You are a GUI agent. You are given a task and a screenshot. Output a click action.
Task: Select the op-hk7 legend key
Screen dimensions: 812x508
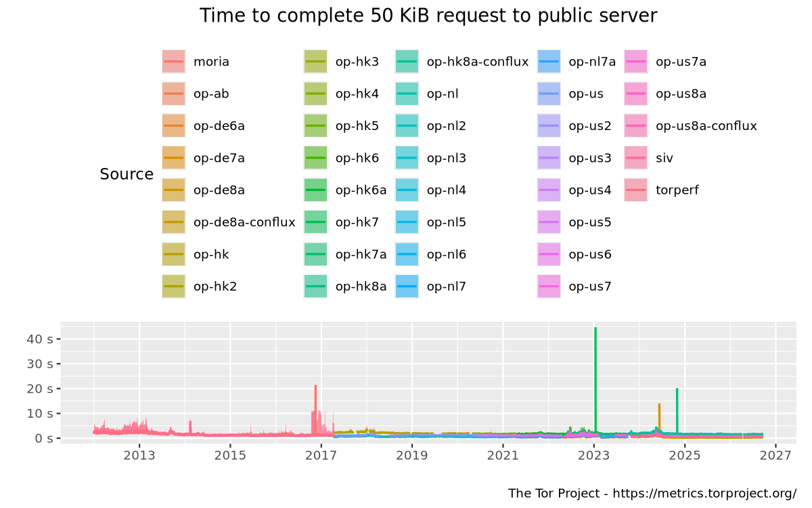[x=315, y=222]
